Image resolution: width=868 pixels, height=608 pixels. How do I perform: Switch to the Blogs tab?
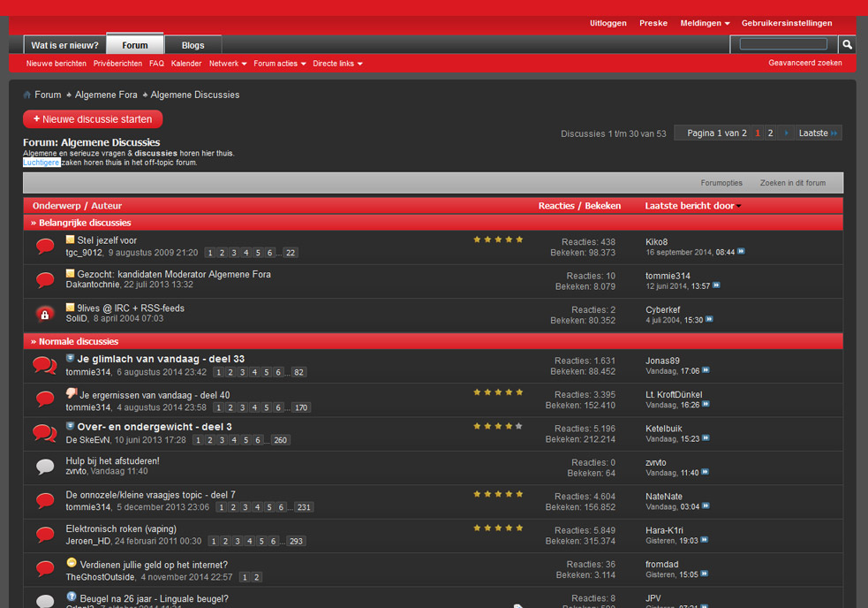[192, 45]
